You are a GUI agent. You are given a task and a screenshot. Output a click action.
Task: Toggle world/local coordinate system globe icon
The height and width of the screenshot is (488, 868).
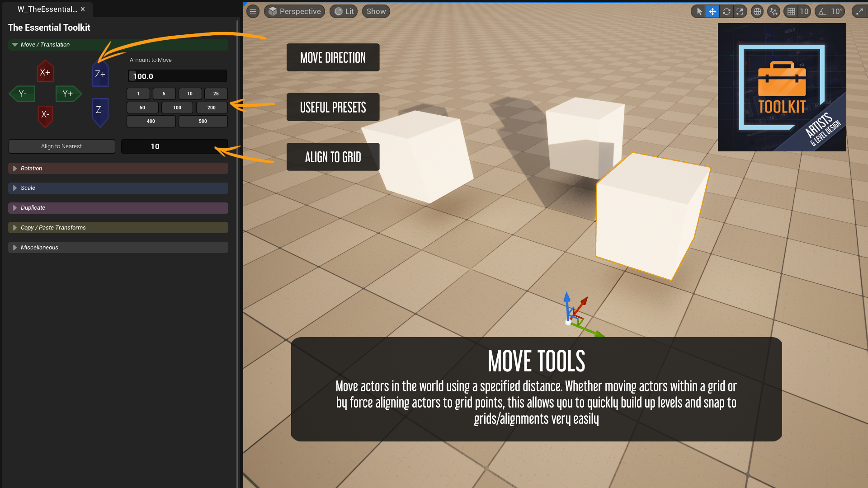click(x=757, y=11)
